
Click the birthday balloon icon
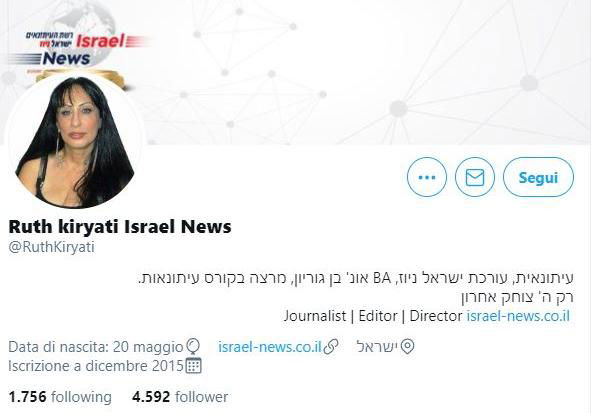193,347
